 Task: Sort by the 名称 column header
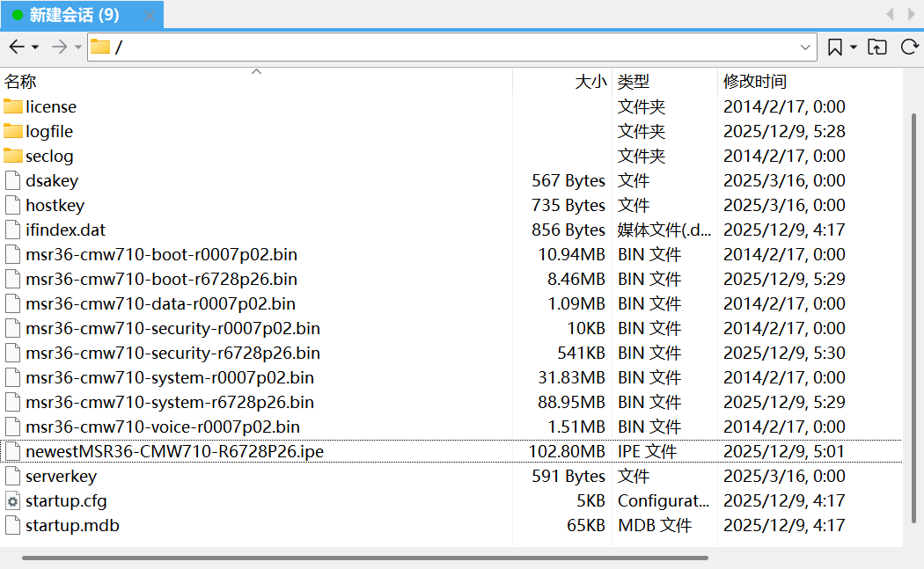coord(20,82)
